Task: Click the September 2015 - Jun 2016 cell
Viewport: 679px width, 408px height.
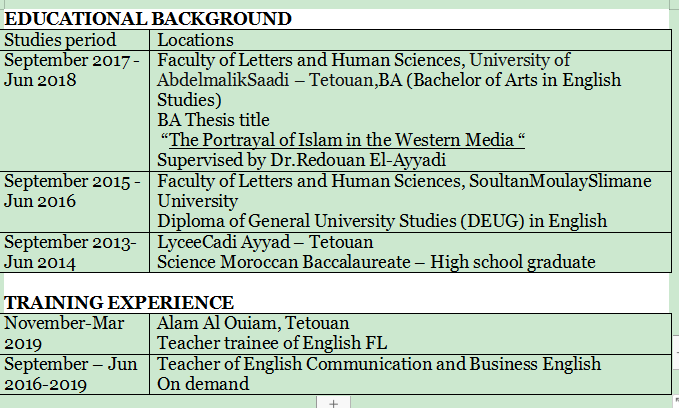Action: [x=73, y=189]
